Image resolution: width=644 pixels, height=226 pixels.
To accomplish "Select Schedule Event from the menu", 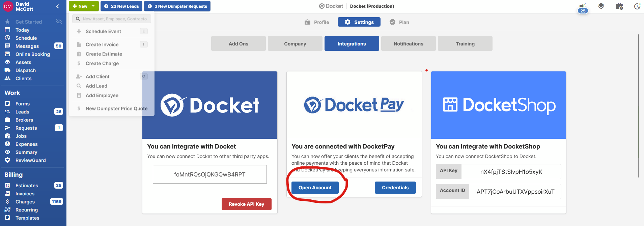I will click(112, 31).
